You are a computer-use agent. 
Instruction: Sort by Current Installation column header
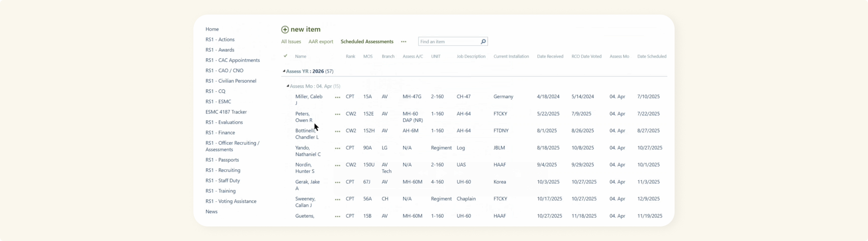point(511,56)
